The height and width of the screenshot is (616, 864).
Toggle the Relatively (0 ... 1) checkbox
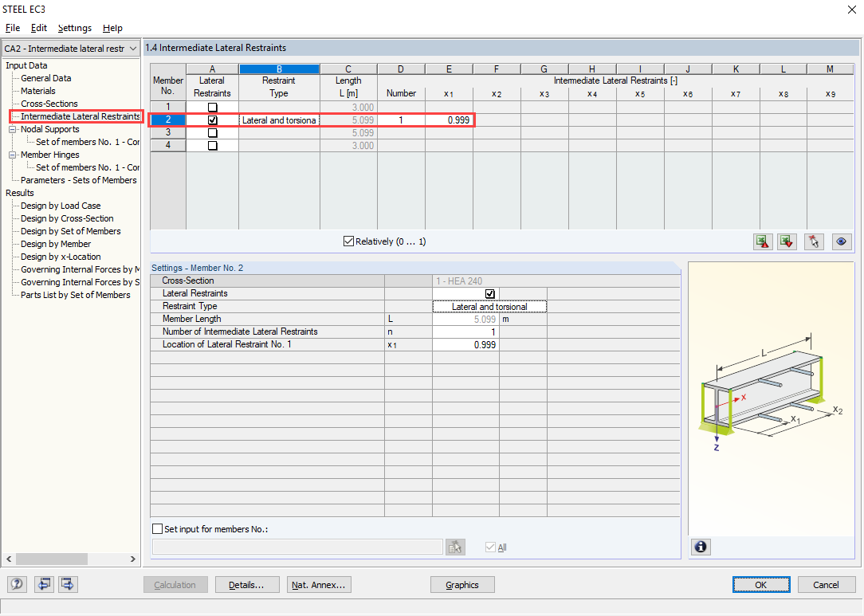point(348,241)
